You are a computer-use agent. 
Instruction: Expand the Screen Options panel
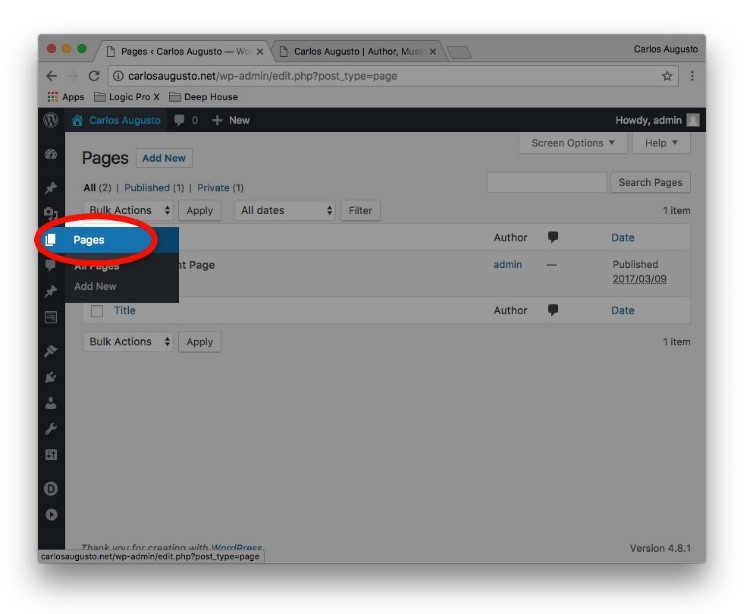pyautogui.click(x=573, y=143)
